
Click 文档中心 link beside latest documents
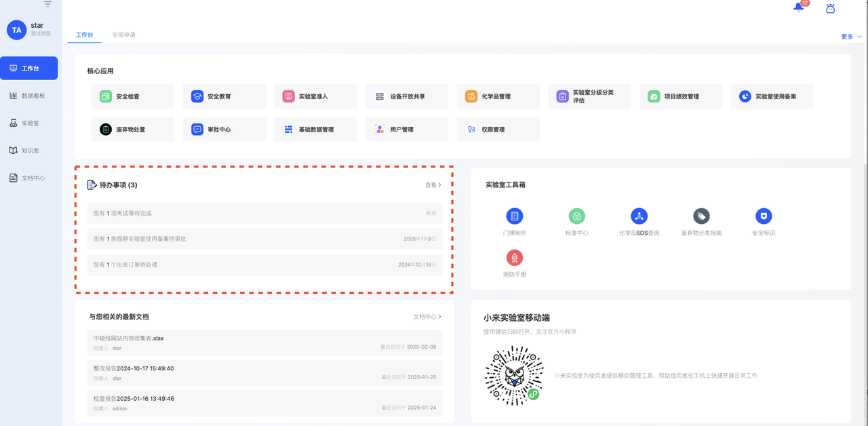click(x=428, y=317)
